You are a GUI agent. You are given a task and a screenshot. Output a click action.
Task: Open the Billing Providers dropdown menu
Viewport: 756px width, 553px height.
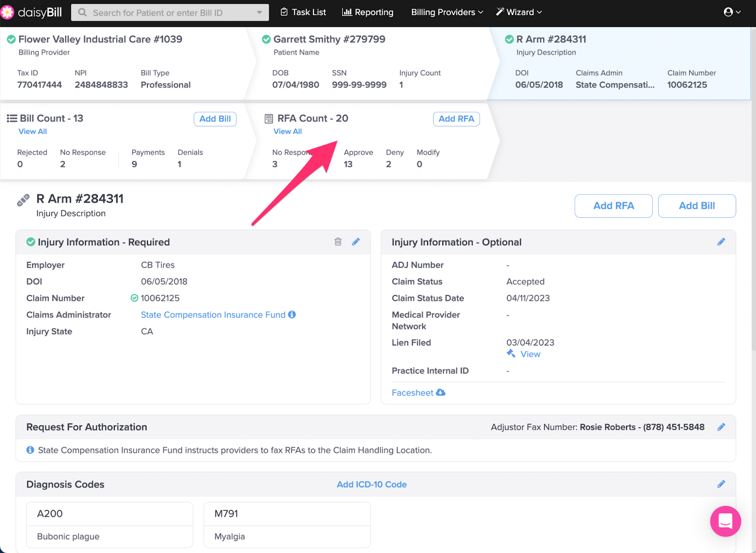click(447, 12)
